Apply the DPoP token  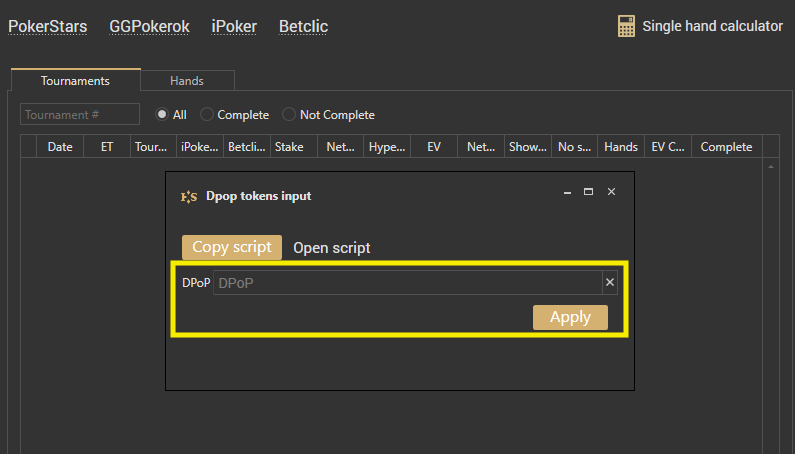[x=570, y=317]
